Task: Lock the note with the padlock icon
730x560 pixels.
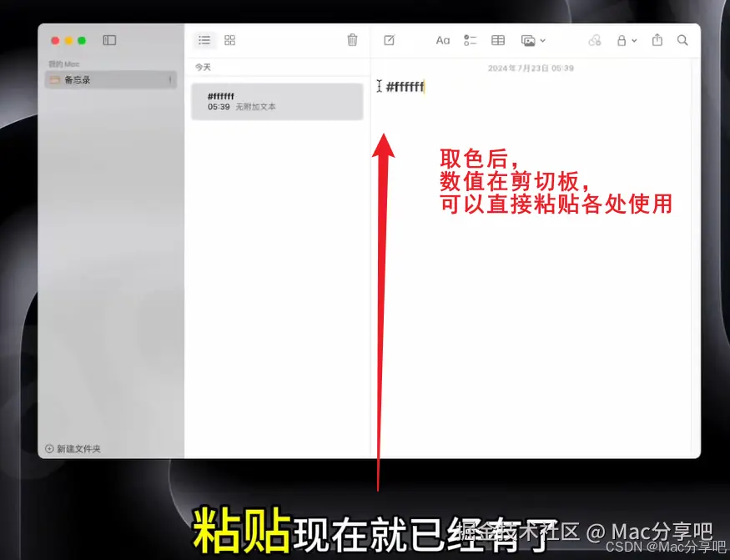Action: click(623, 39)
